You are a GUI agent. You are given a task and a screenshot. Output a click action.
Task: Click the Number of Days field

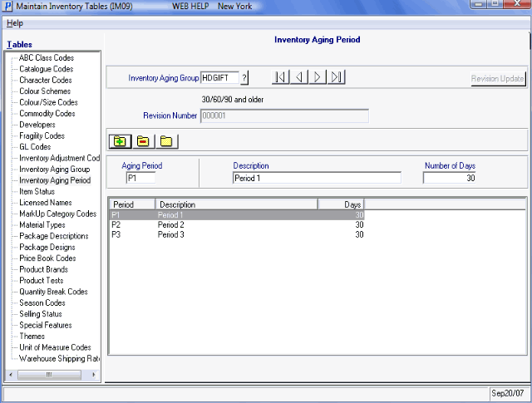[x=449, y=178]
